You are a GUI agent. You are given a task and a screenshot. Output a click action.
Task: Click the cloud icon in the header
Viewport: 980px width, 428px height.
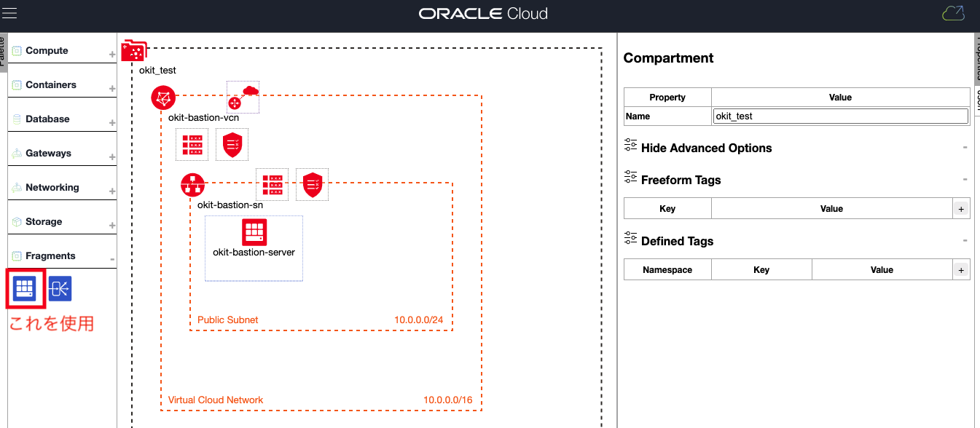click(953, 13)
